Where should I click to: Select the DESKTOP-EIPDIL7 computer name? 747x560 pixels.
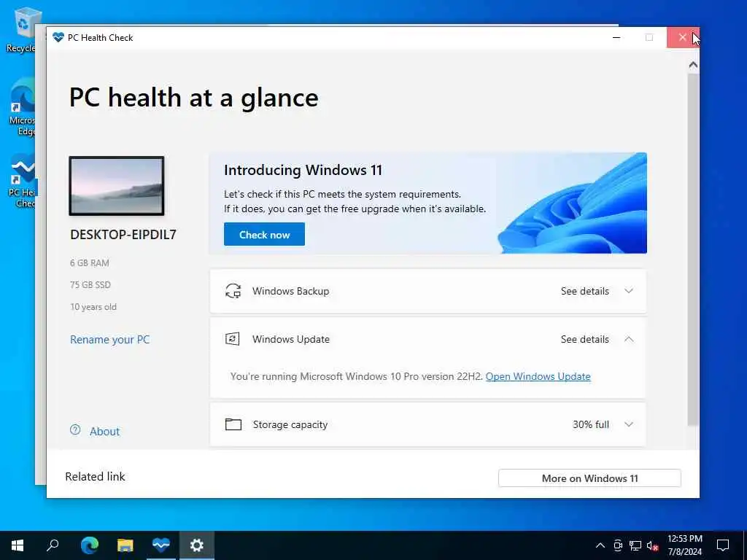point(123,234)
